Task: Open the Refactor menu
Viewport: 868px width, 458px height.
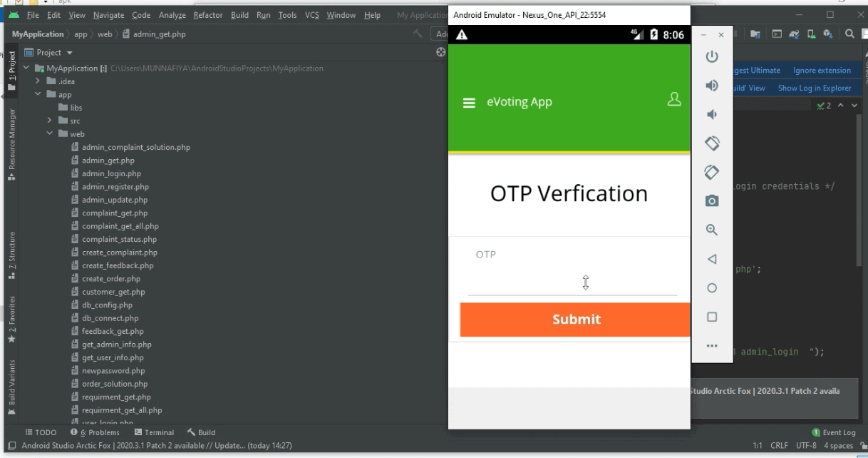Action: (x=207, y=15)
